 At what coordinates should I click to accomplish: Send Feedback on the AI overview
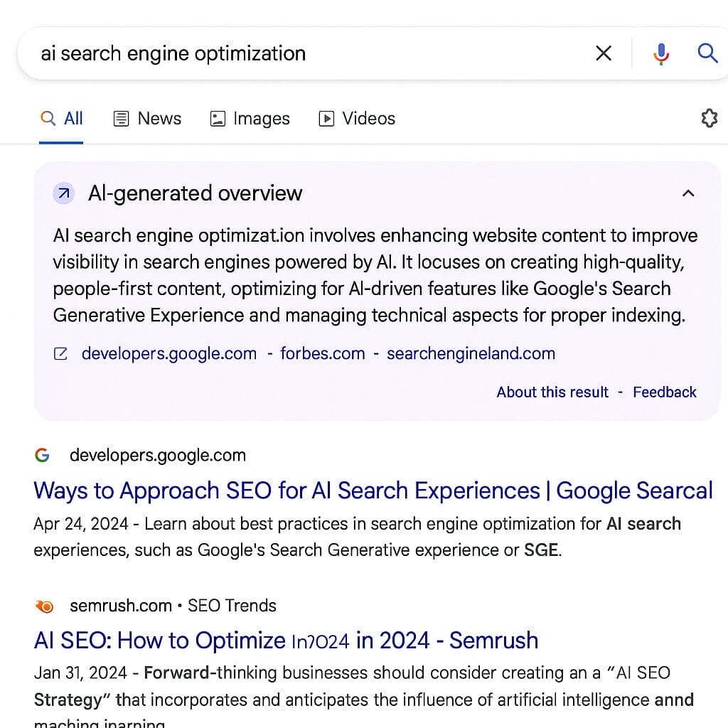coord(664,392)
